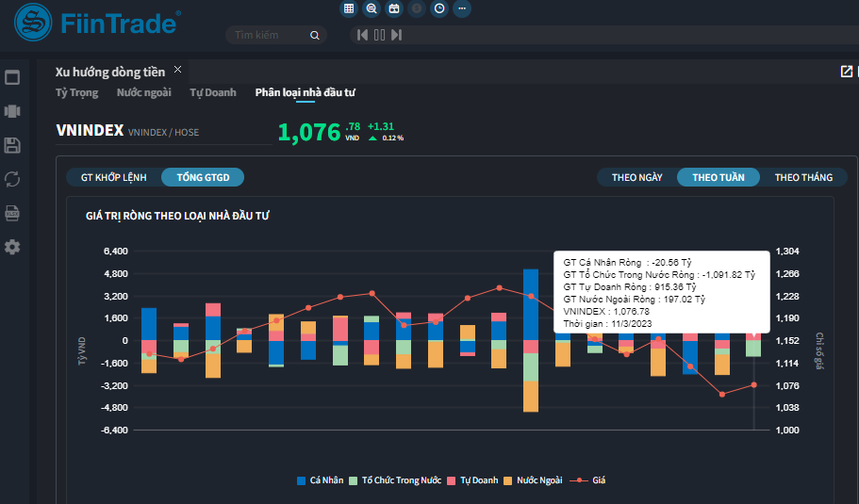Open the Tỷ Trọng tab
Screen dimensions: 859x504
click(76, 92)
